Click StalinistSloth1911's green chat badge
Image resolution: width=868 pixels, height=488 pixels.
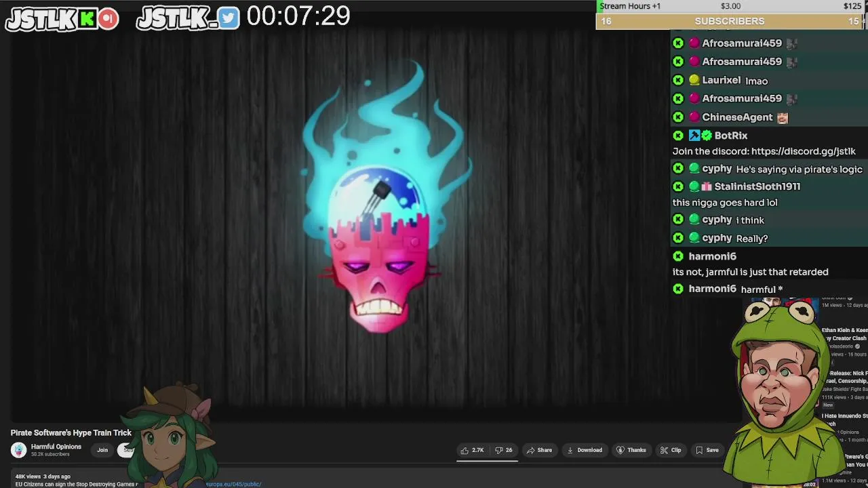pyautogui.click(x=694, y=186)
